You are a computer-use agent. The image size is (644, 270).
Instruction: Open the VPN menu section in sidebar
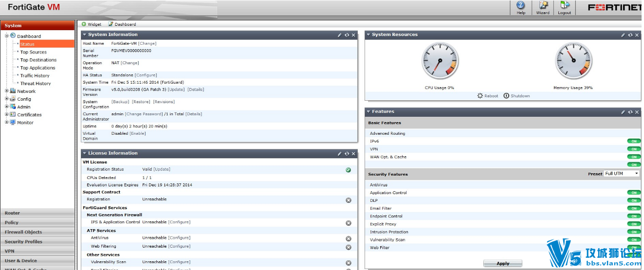37,251
